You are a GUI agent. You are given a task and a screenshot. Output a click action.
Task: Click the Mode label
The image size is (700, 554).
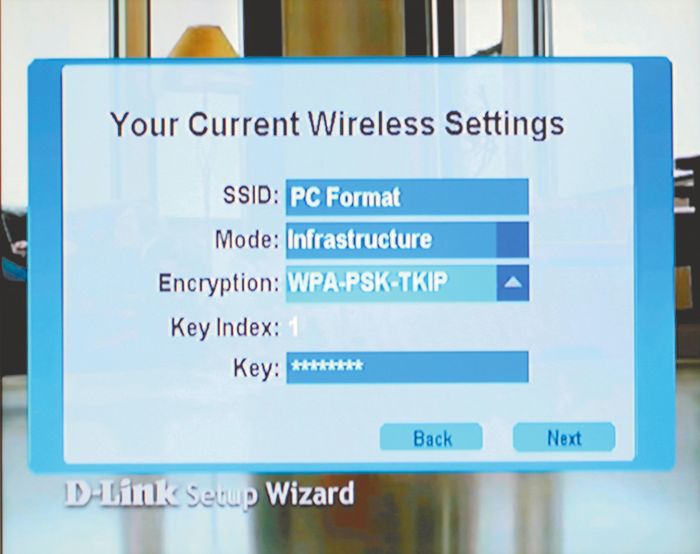[x=247, y=240]
